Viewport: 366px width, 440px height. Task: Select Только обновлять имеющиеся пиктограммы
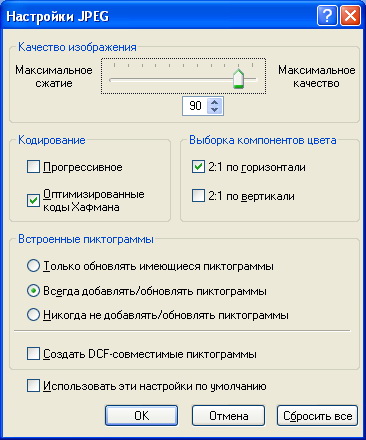pos(33,266)
